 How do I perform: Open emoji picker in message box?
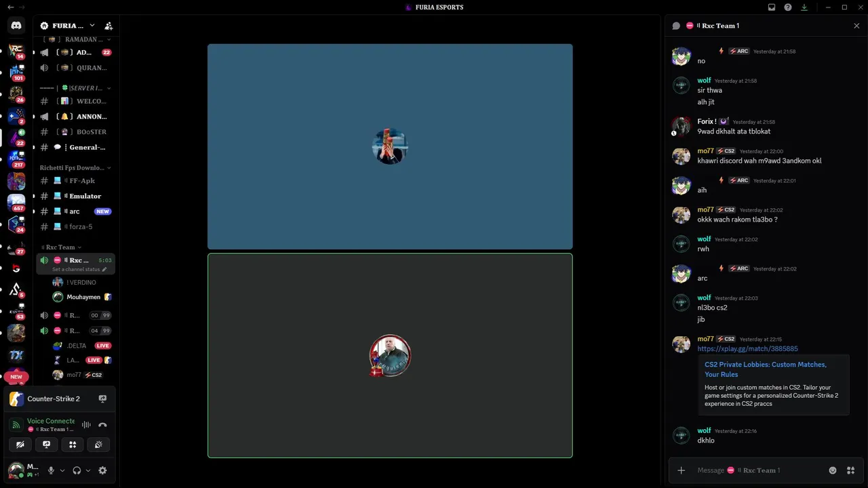[833, 470]
